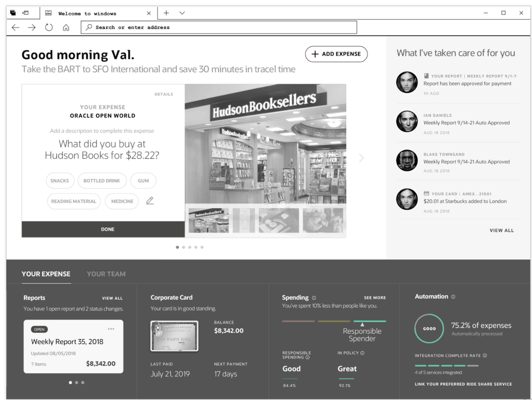
Task: Open a new browser tab
Action: 166,13
